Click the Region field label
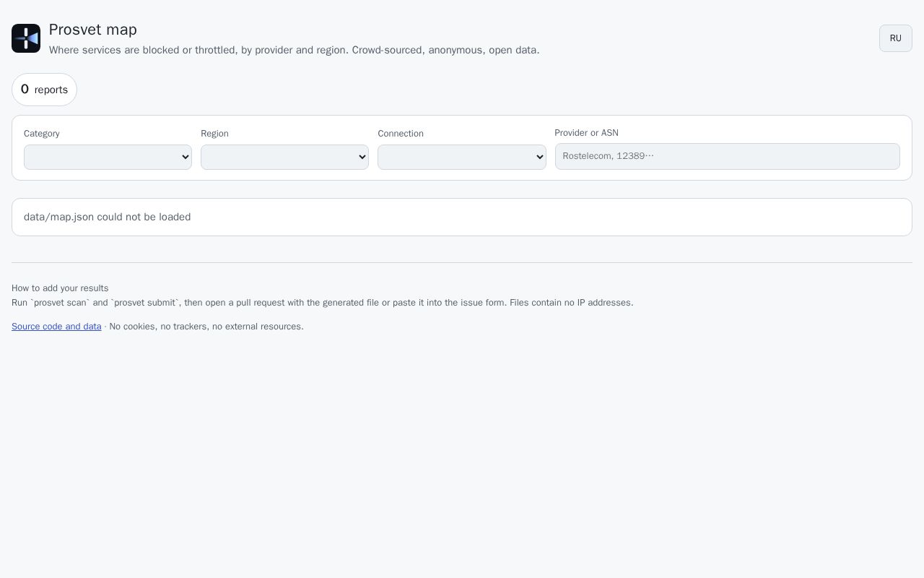924x578 pixels. tap(214, 134)
